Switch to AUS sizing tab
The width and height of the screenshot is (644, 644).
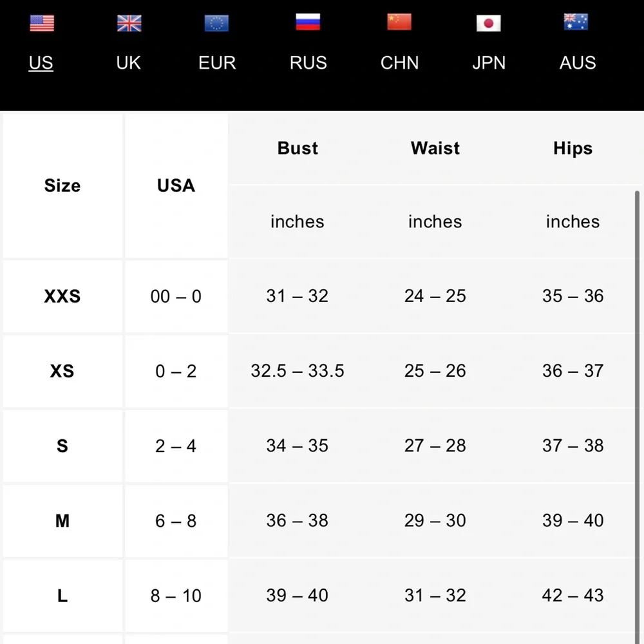point(578,63)
